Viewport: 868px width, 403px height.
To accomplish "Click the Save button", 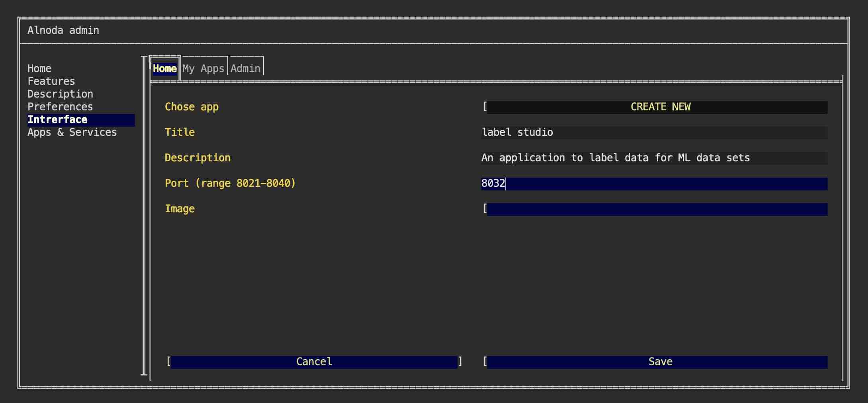I will (x=657, y=362).
